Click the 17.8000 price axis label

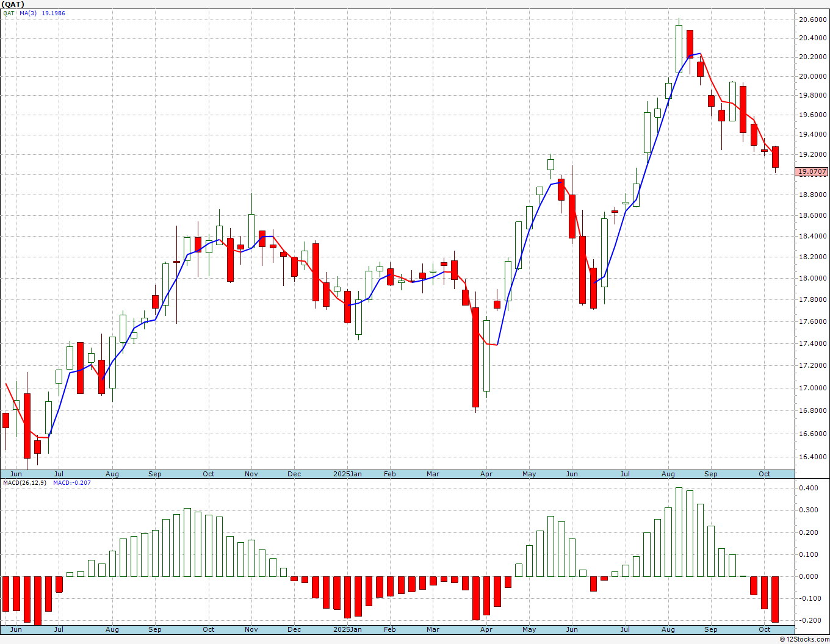pyautogui.click(x=813, y=300)
